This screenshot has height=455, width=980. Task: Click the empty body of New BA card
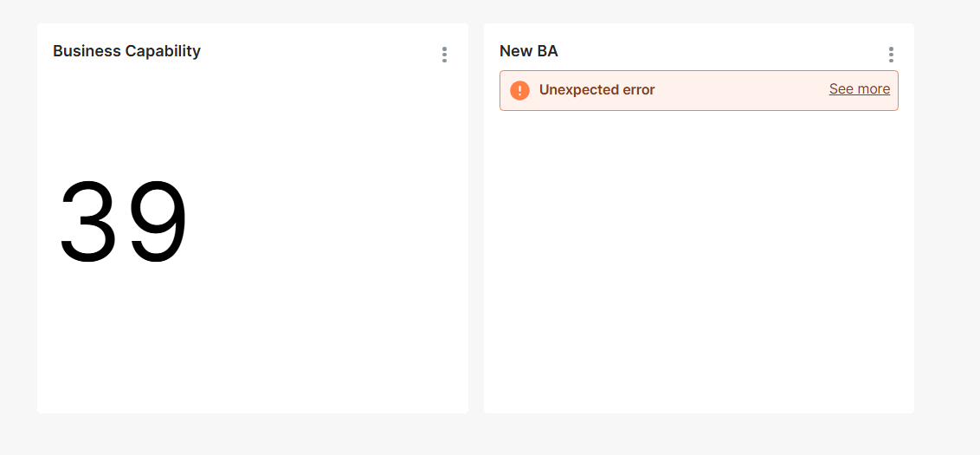click(x=699, y=263)
